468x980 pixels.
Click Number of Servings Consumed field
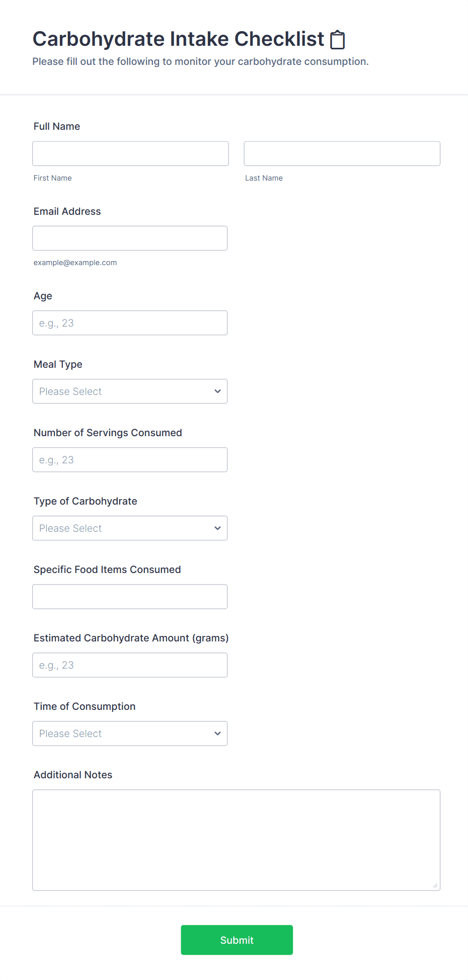(130, 460)
